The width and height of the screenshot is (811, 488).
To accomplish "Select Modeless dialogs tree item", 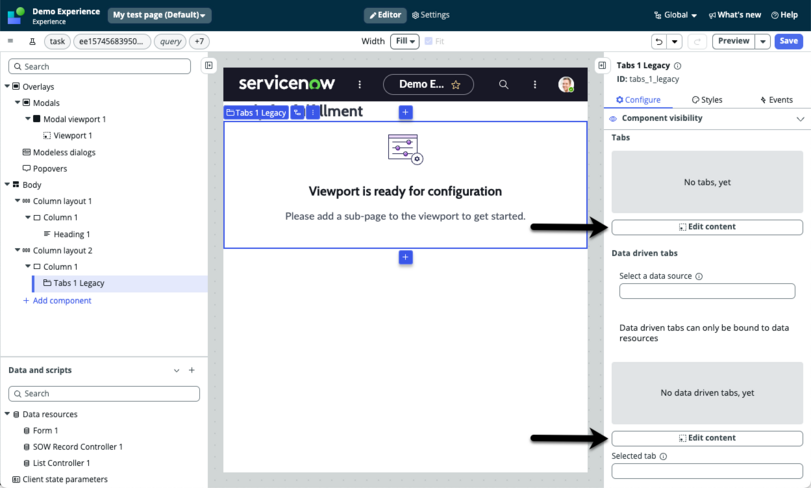I will coord(64,152).
